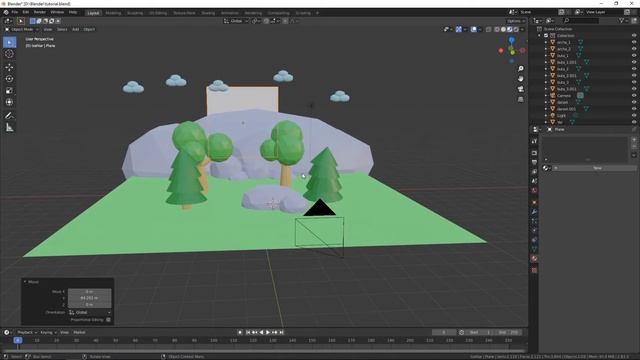The width and height of the screenshot is (640, 360).
Task: Select Material Preview viewport shading
Action: coord(510,29)
